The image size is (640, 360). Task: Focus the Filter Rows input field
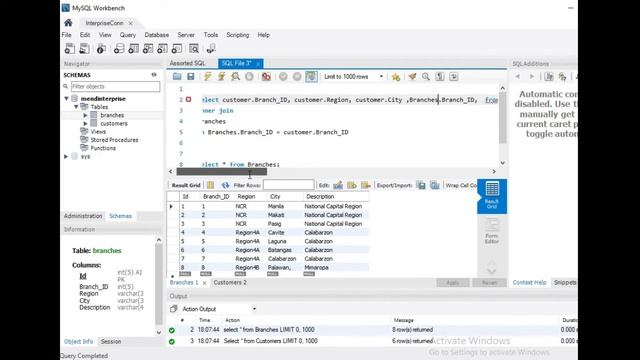point(289,185)
